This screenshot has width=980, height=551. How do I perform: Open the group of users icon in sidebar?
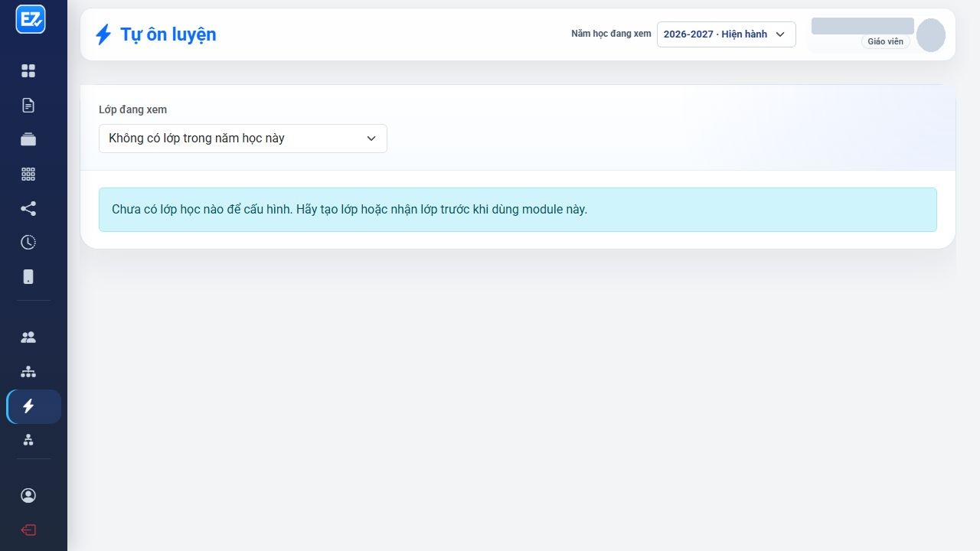28,337
